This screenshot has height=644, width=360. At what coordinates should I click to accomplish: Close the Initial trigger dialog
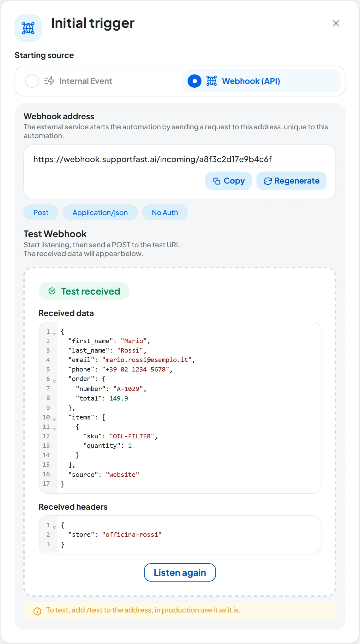[x=336, y=23]
